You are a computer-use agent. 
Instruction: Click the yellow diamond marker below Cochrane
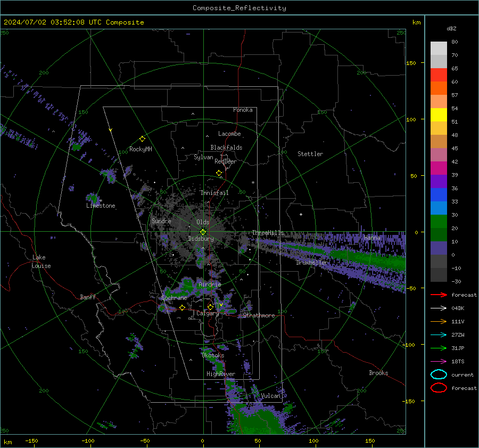pyautogui.click(x=182, y=307)
